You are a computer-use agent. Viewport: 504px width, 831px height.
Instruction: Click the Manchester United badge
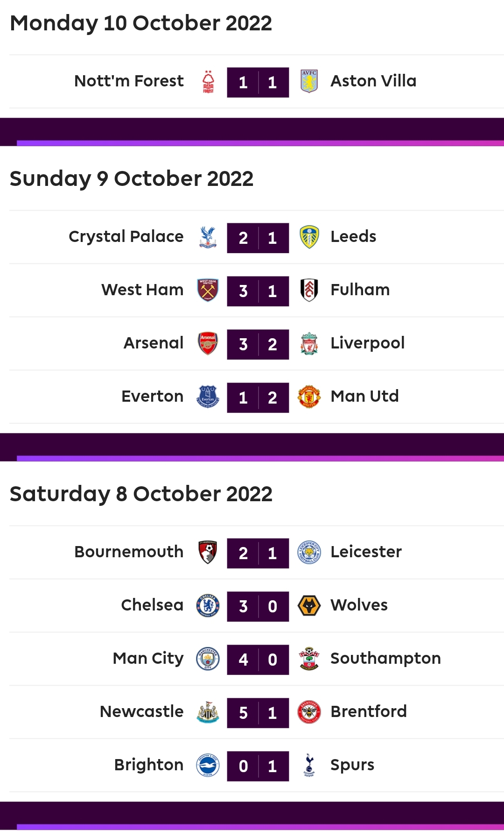(x=309, y=397)
